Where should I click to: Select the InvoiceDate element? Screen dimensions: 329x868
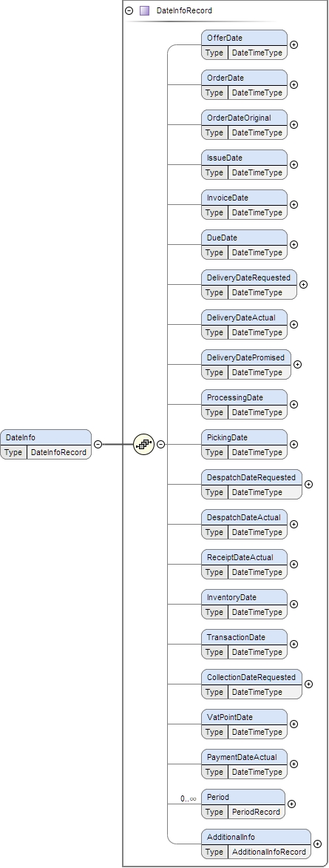[x=245, y=205]
